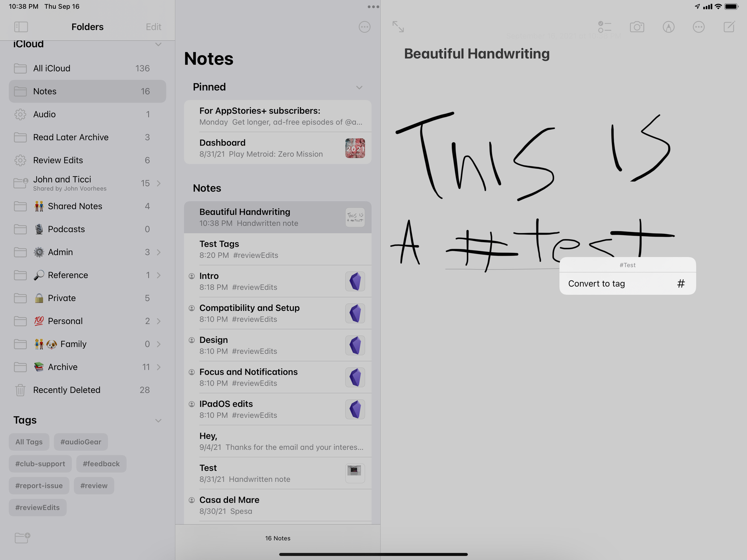Screen dimensions: 747x560
Task: Collapse the Pinned section chevron
Action: click(359, 88)
